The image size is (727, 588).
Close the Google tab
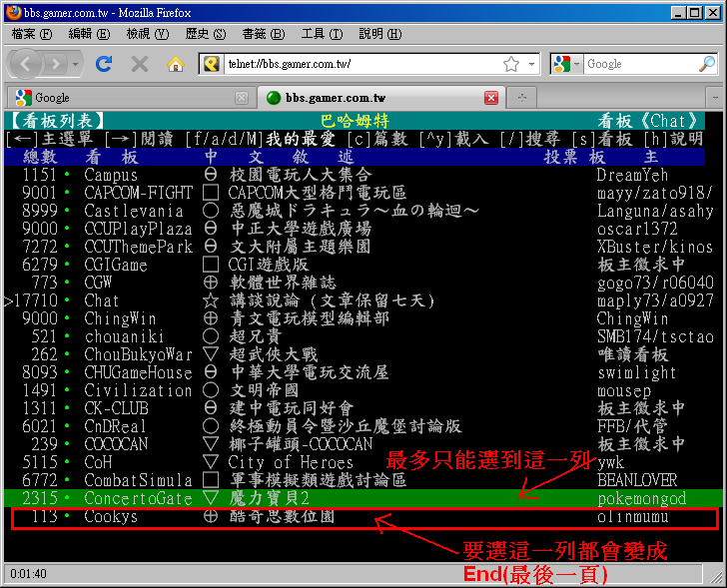click(x=241, y=98)
